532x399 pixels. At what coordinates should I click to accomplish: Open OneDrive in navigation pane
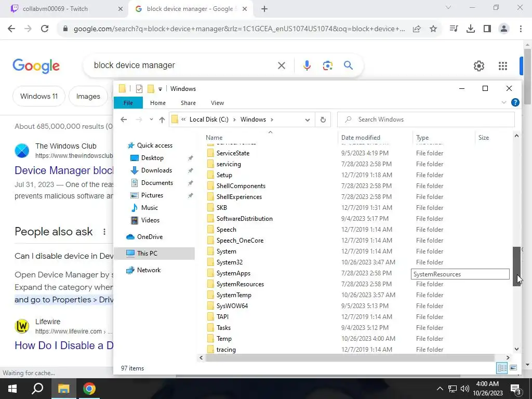pyautogui.click(x=150, y=237)
